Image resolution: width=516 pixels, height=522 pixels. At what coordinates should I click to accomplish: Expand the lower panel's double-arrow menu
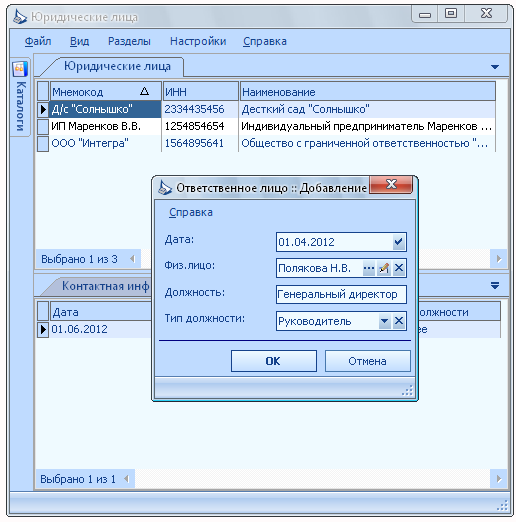[x=495, y=285]
